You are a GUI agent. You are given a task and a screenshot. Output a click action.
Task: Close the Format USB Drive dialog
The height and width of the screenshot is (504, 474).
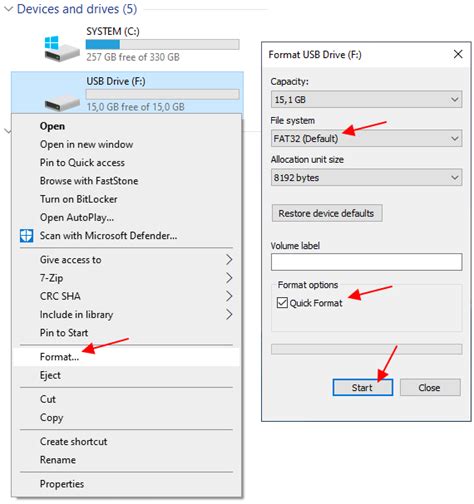point(458,54)
